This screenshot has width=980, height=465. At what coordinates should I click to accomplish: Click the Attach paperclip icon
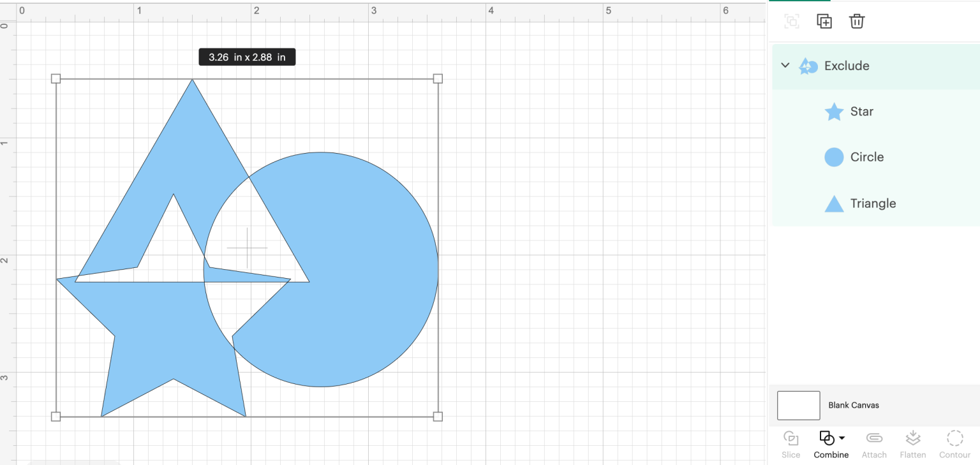tap(874, 438)
